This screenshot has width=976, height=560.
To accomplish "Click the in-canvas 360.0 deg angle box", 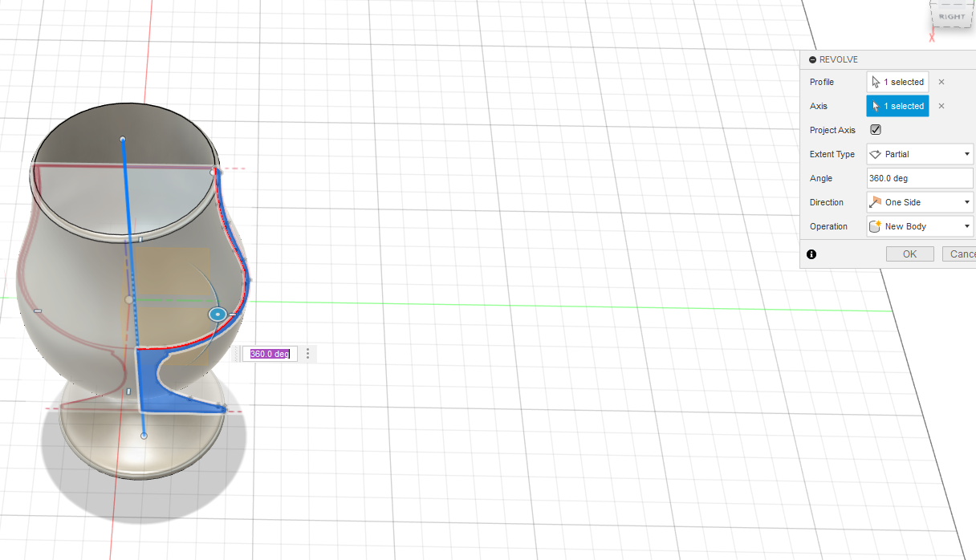I will click(x=270, y=354).
